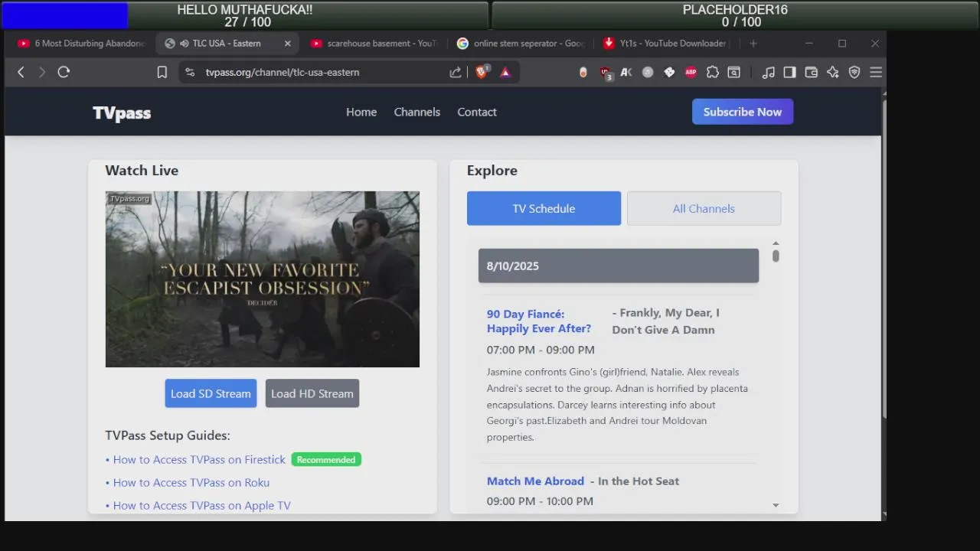Screen dimensions: 980x551
Task: Open the Brave Shields lion icon
Action: click(482, 72)
